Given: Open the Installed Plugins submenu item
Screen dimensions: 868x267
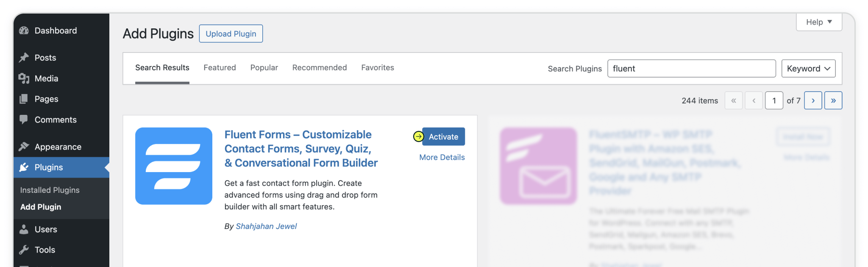Looking at the screenshot, I should [50, 190].
